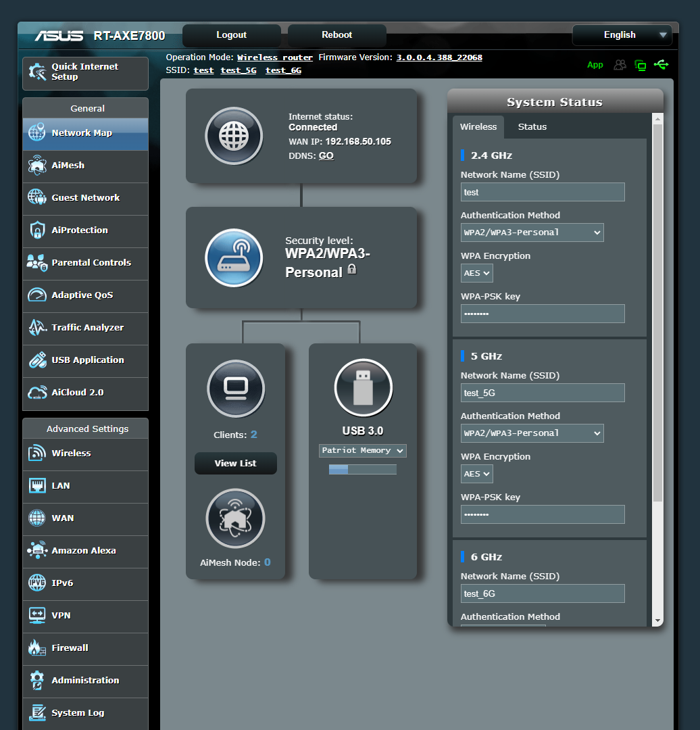Screen dimensions: 700x730
Task: Click the 5 GHz WPA-PSK key field
Action: point(543,514)
